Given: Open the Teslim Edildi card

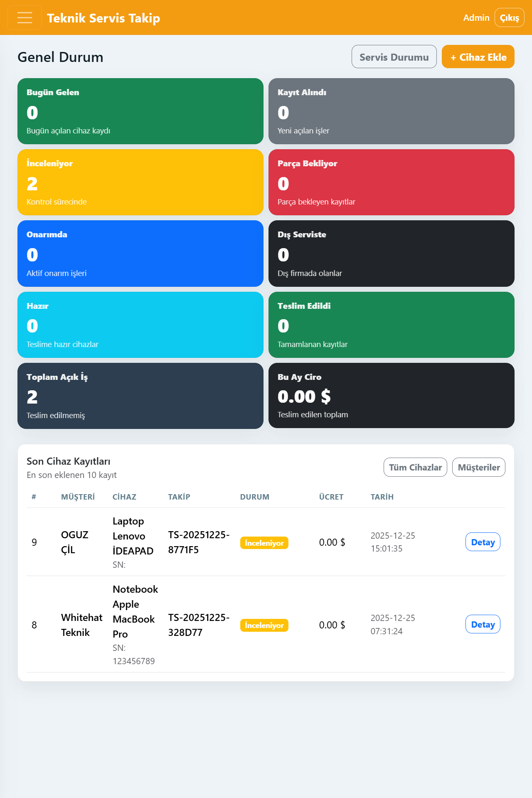Looking at the screenshot, I should (x=391, y=325).
